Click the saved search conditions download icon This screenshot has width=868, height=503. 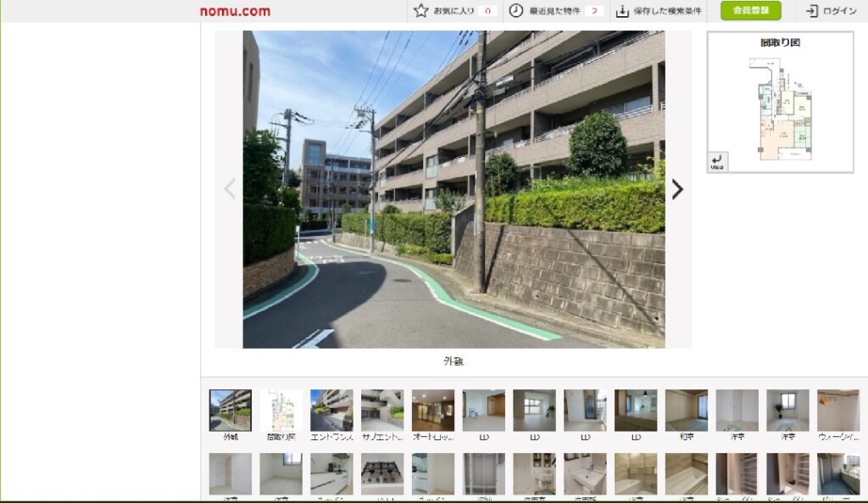(x=622, y=11)
